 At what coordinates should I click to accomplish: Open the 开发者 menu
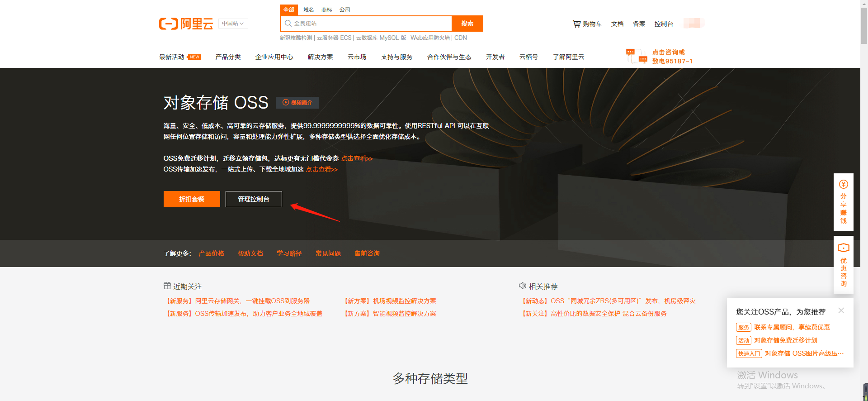pos(495,57)
